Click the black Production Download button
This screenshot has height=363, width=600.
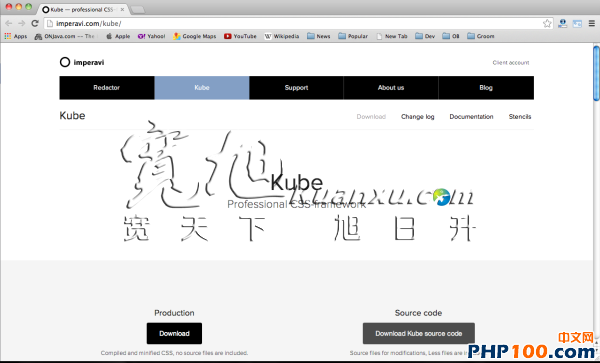174,334
